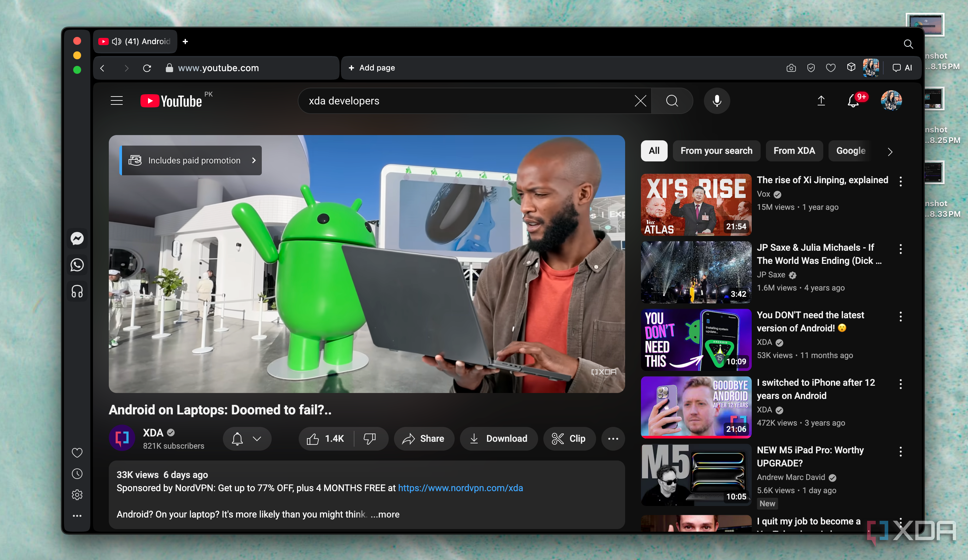Viewport: 968px width, 560px height.
Task: Open options for You DON'T need latest Android
Action: (x=900, y=317)
